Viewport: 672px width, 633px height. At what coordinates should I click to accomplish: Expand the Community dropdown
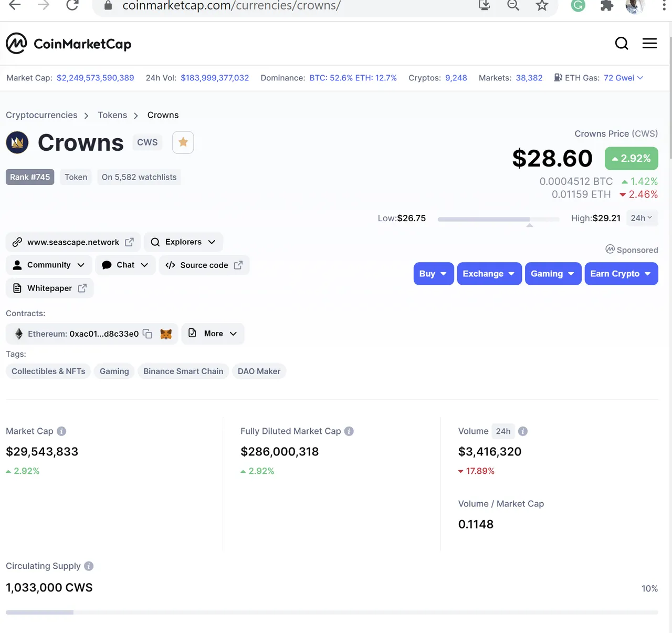[x=49, y=265]
